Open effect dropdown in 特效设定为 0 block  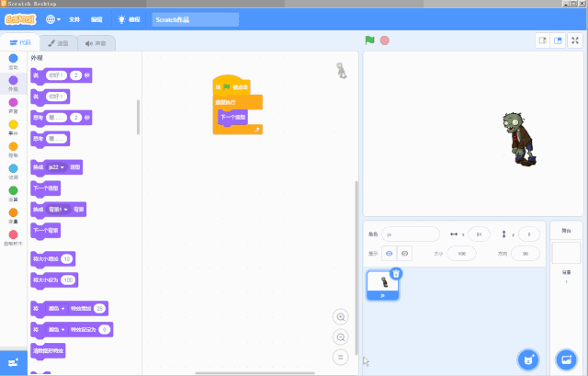click(x=57, y=329)
